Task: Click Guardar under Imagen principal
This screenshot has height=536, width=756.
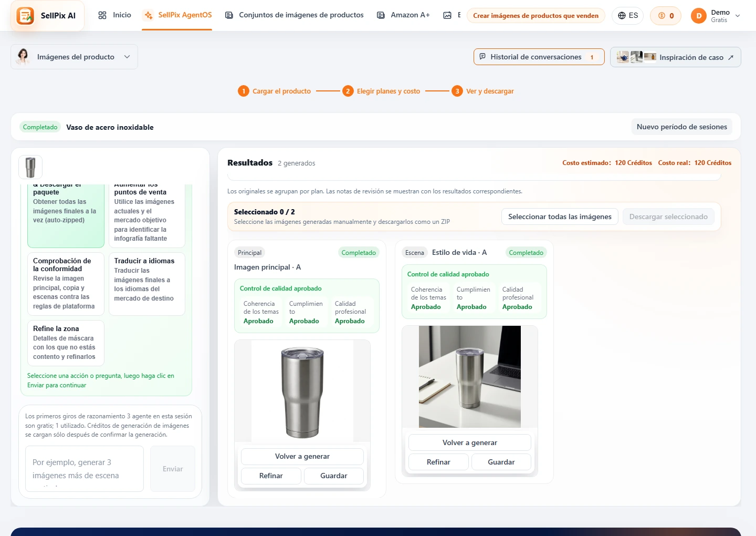Action: (x=334, y=476)
